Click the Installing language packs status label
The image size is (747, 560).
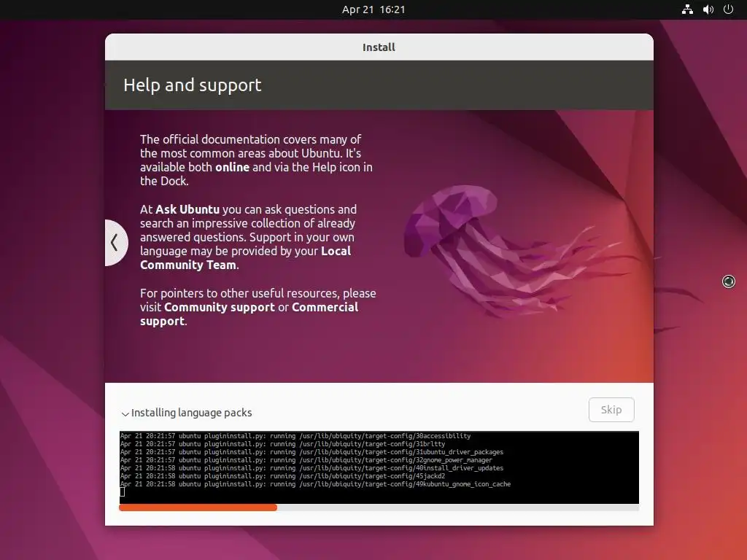pyautogui.click(x=192, y=413)
